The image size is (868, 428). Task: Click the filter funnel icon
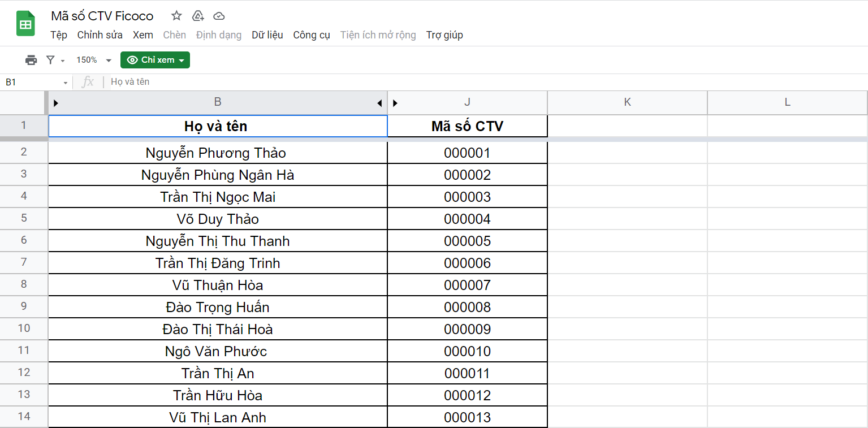point(50,60)
